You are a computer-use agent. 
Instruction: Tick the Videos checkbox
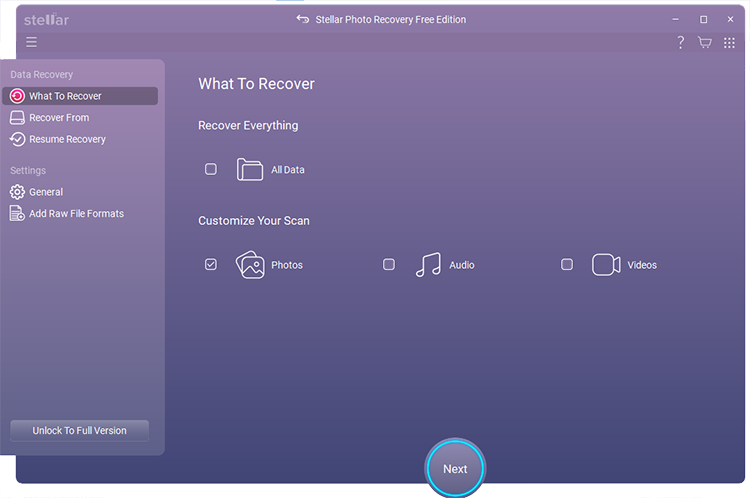[x=567, y=265]
